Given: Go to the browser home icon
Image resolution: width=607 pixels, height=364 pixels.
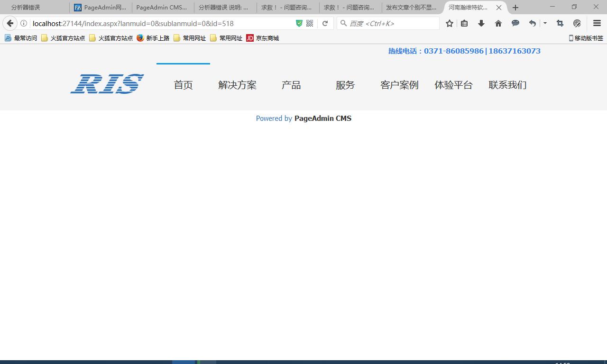Looking at the screenshot, I should [498, 23].
